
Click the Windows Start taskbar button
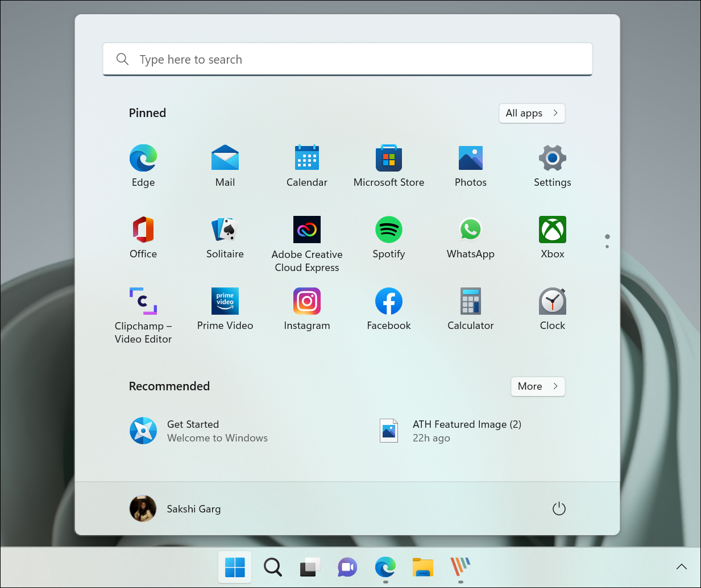click(x=235, y=567)
